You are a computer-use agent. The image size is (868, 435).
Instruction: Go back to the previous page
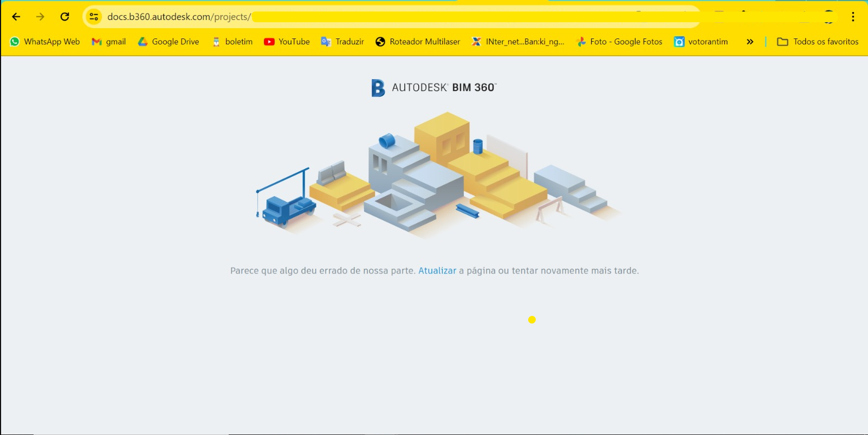pyautogui.click(x=16, y=17)
